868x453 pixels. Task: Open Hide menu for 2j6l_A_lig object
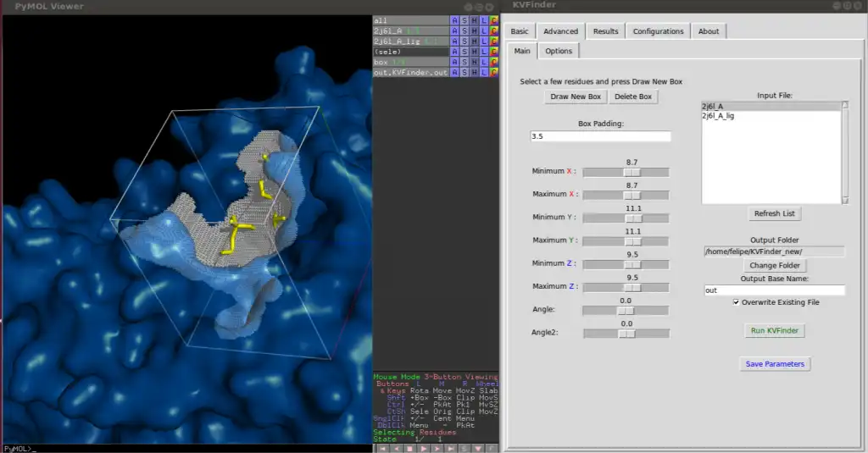[x=475, y=41]
